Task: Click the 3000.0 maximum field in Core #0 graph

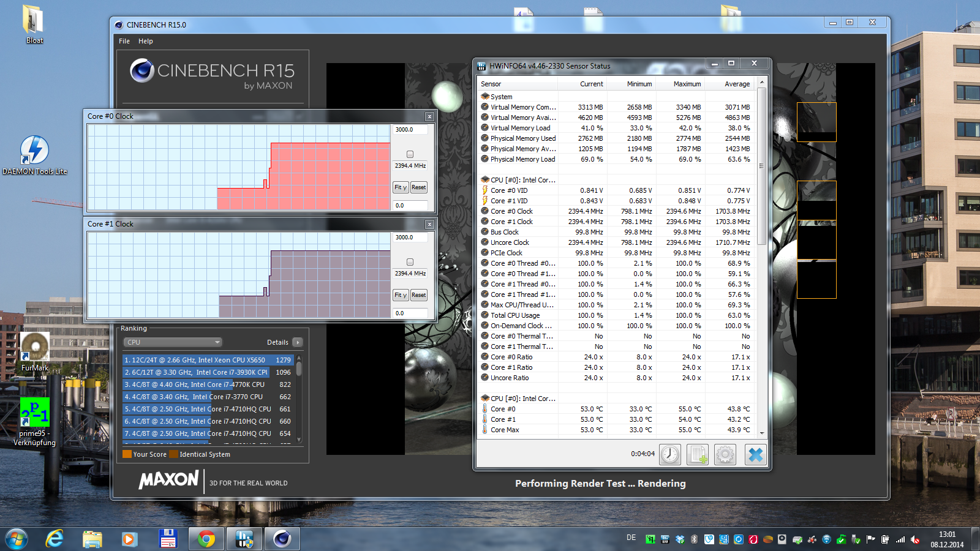Action: [410, 130]
